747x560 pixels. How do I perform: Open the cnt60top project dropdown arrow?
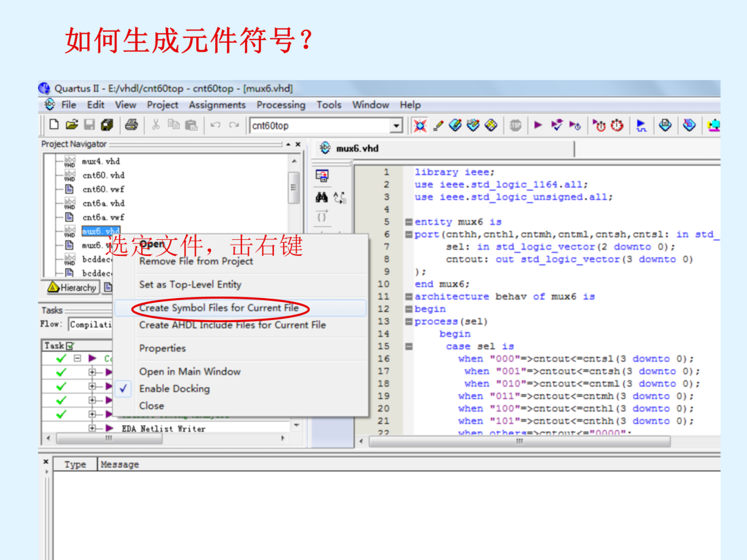(x=396, y=126)
